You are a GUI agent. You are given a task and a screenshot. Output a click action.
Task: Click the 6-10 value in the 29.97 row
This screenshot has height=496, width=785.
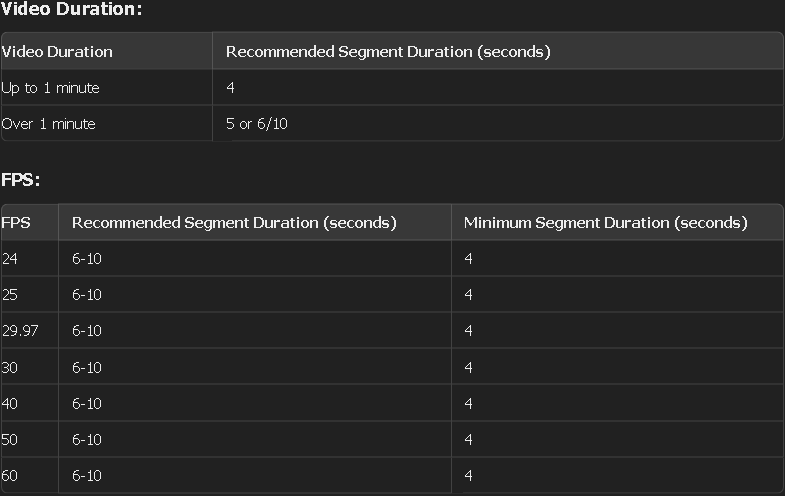pos(87,330)
